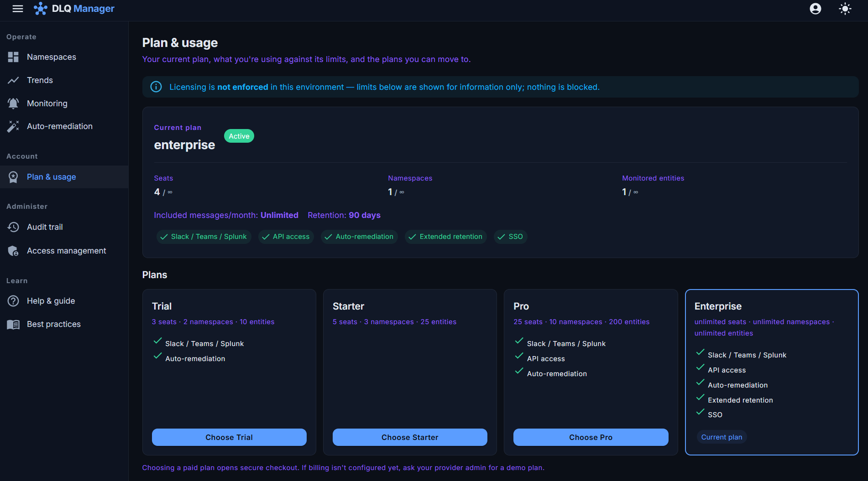This screenshot has height=481, width=868.
Task: Click the Help & guide question icon
Action: pos(13,301)
